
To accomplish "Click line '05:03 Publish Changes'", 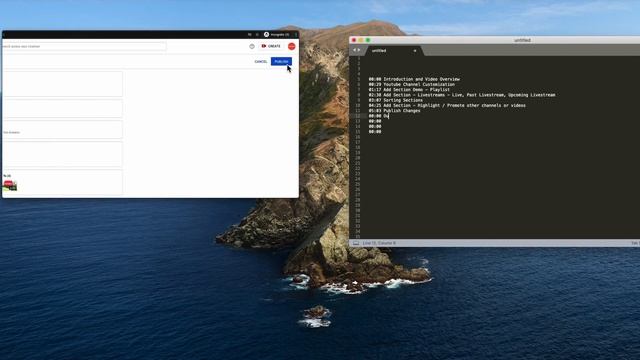I will pyautogui.click(x=394, y=111).
